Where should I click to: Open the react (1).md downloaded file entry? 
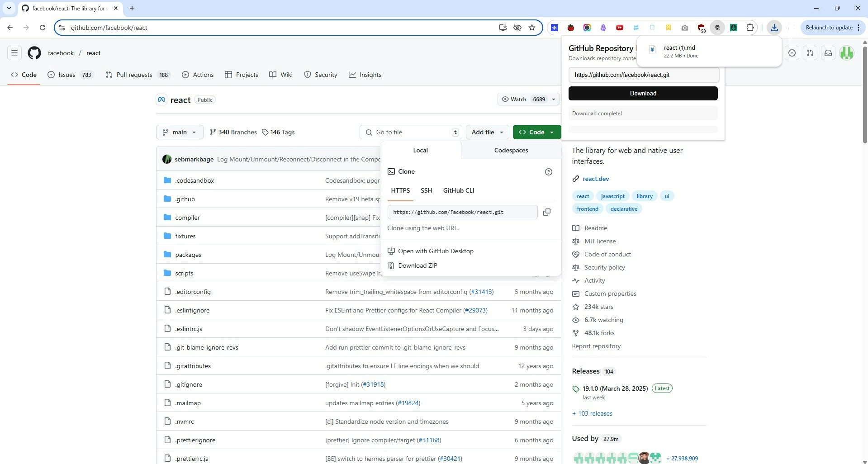click(709, 51)
